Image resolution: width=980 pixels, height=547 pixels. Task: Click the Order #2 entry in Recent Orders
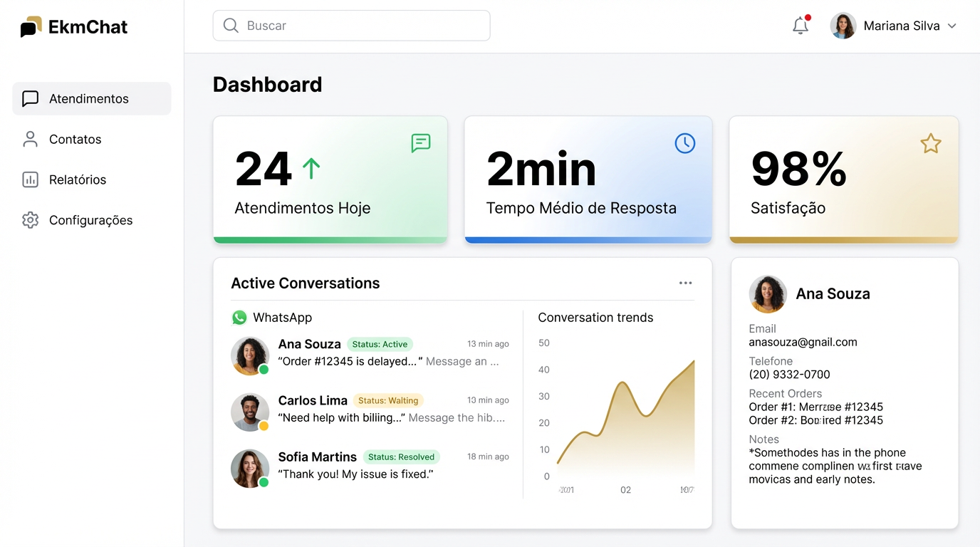tap(815, 420)
